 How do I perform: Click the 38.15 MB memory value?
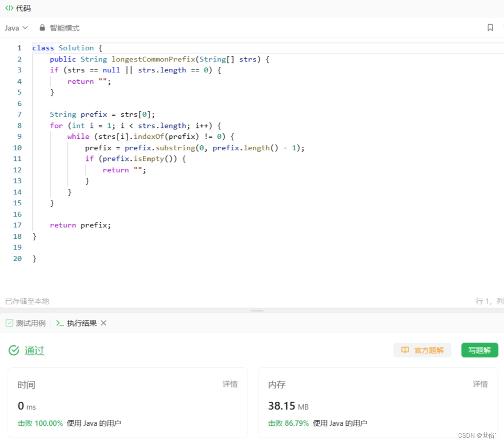[x=288, y=406]
